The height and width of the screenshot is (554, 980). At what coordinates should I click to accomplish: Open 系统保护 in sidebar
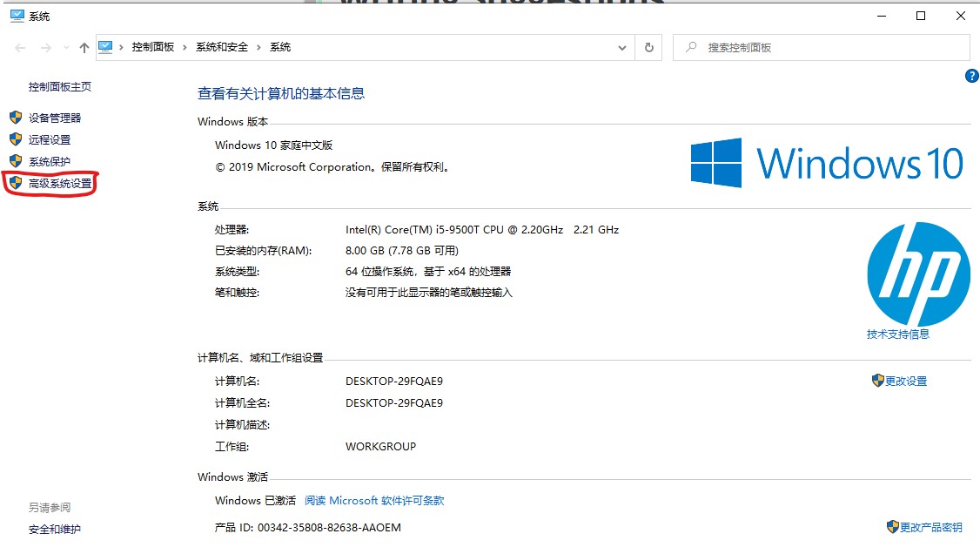tap(50, 161)
